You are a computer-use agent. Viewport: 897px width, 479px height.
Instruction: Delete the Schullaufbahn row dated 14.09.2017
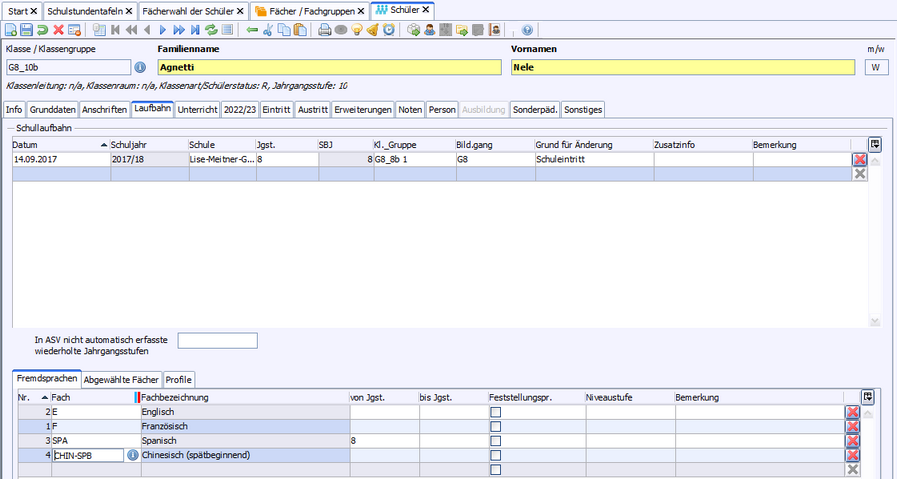(859, 159)
